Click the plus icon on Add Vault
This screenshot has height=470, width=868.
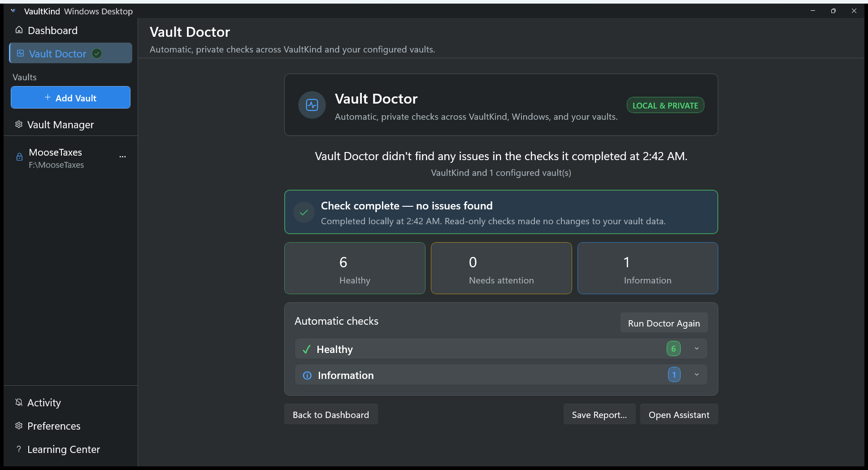[x=48, y=97]
